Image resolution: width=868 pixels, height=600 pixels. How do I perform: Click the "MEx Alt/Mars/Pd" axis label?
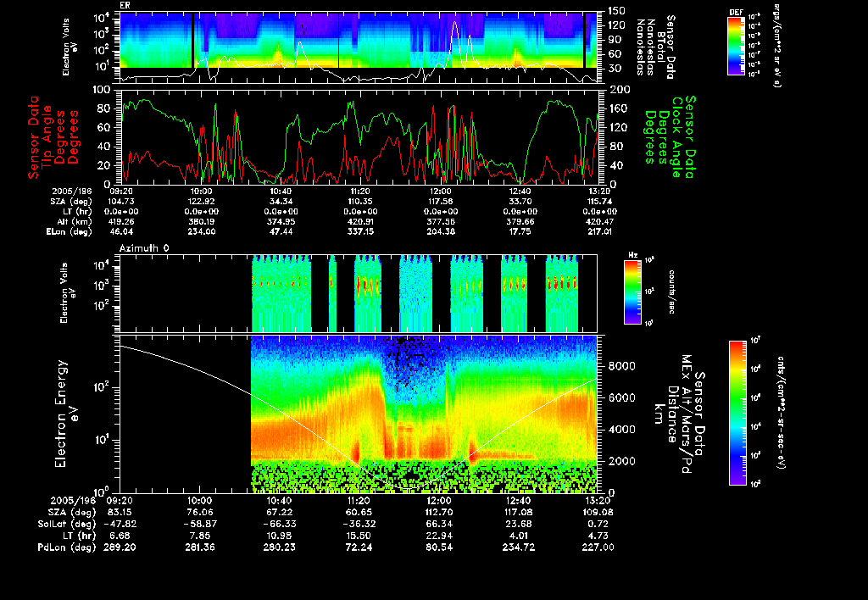[x=687, y=414]
